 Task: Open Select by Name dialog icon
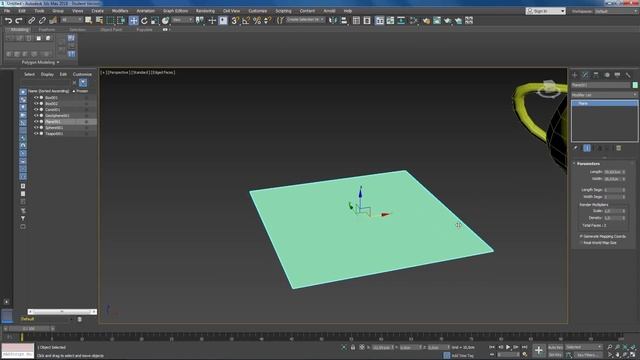99,20
